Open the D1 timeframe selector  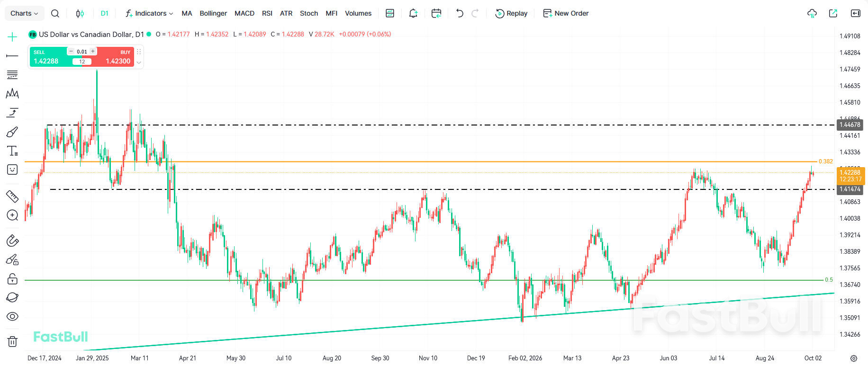click(x=105, y=13)
